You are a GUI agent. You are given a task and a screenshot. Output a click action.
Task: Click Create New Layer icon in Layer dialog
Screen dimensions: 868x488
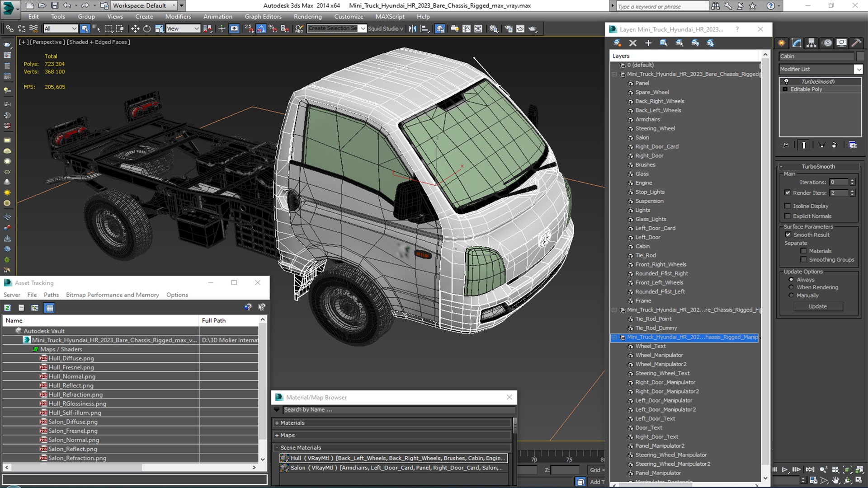coord(617,43)
